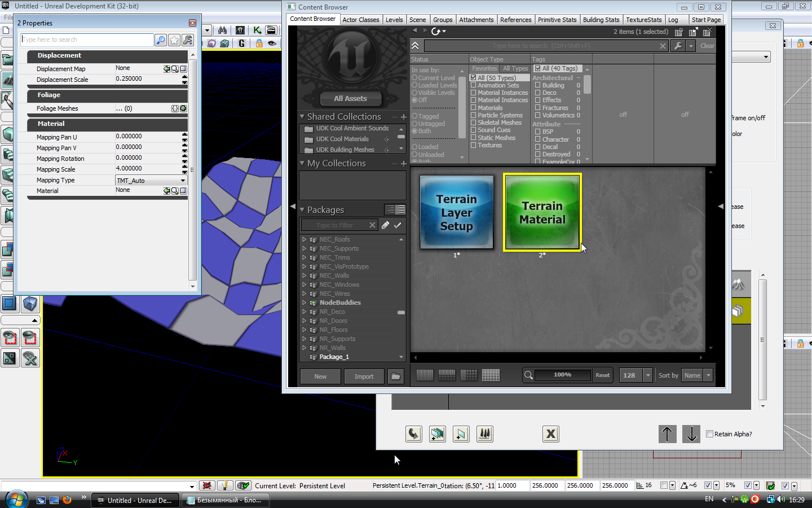Add a new collection under My Collections
This screenshot has height=508, width=812.
click(x=403, y=164)
